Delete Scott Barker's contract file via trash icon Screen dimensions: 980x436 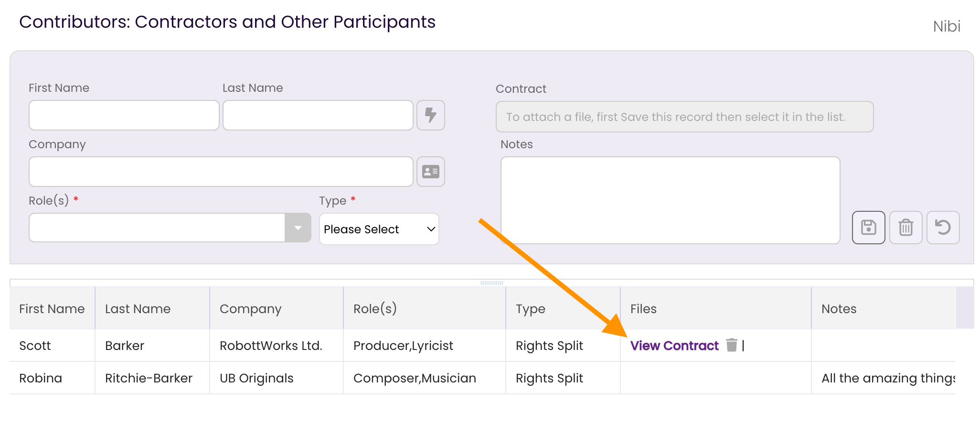pyautogui.click(x=731, y=345)
